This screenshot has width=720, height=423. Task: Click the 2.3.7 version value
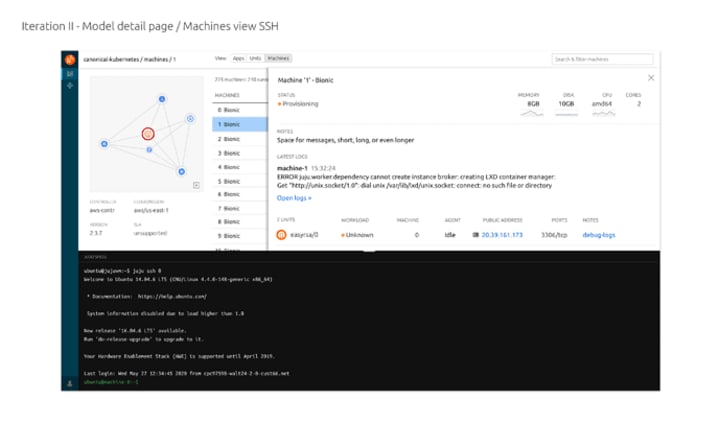click(x=96, y=233)
